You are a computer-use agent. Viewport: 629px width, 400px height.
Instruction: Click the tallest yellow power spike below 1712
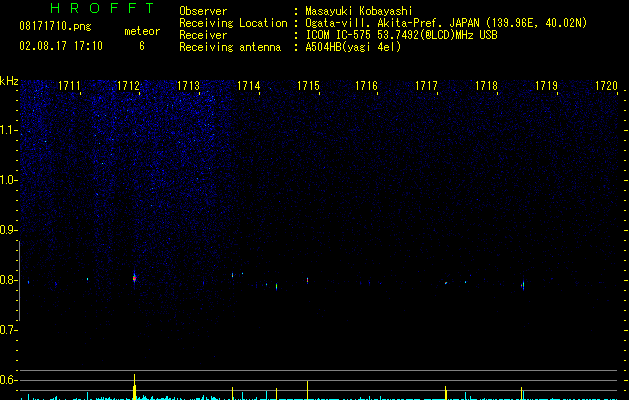(135, 387)
